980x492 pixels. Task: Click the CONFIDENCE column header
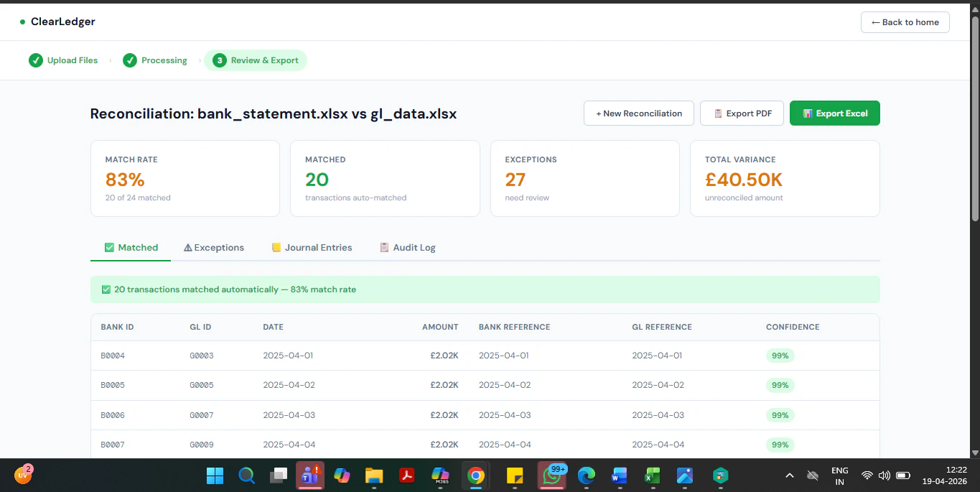[x=793, y=327]
